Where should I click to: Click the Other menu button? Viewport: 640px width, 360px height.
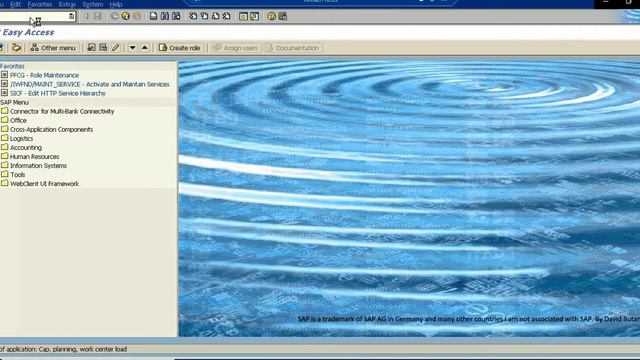53,48
